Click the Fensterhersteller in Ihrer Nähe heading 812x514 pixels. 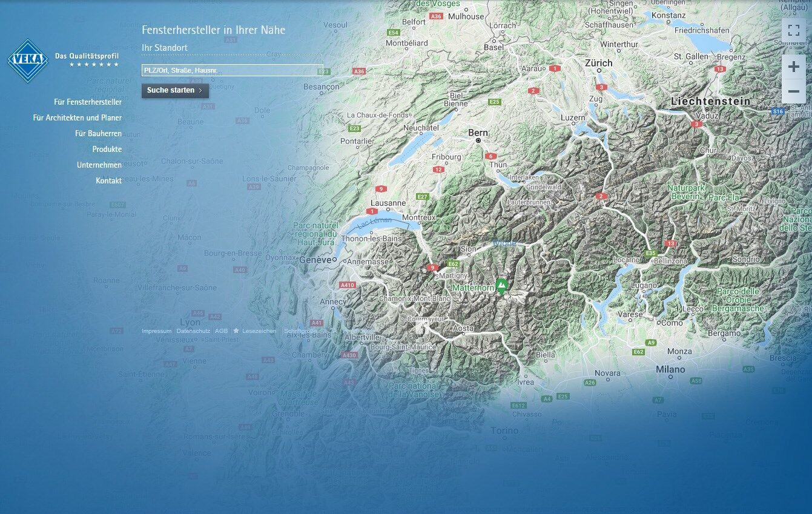point(213,30)
